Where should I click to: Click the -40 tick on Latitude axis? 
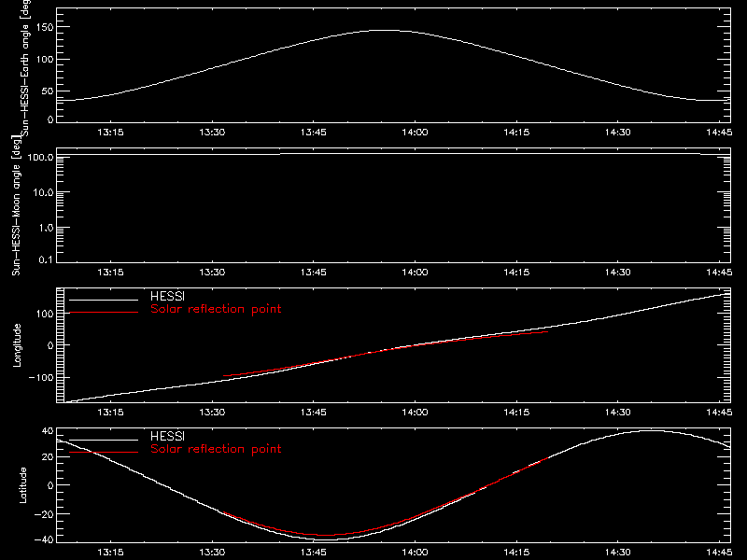pyautogui.click(x=44, y=539)
